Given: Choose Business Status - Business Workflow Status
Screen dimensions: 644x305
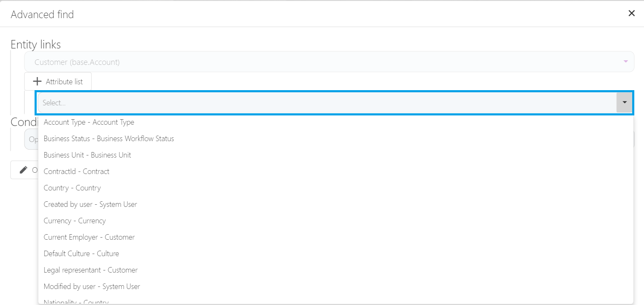Looking at the screenshot, I should 109,139.
